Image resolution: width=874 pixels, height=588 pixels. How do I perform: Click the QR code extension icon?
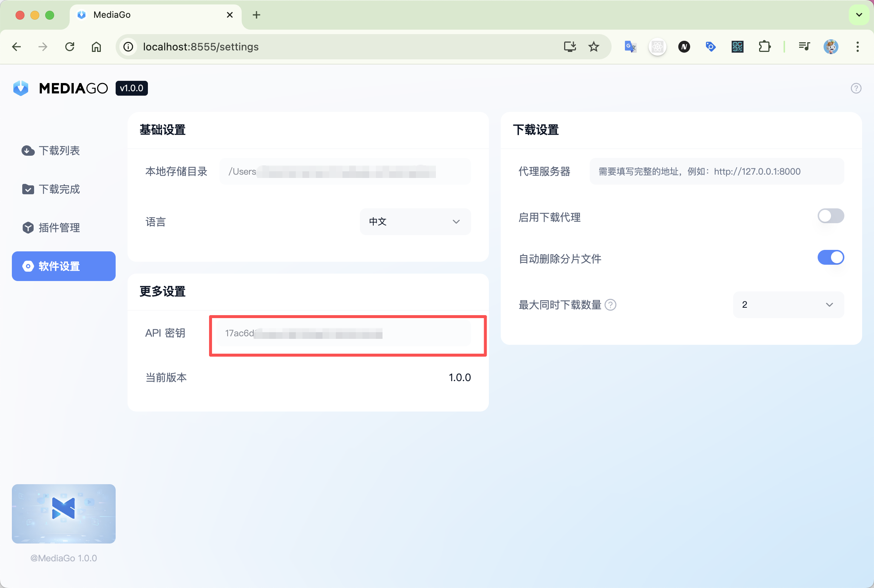click(x=737, y=47)
